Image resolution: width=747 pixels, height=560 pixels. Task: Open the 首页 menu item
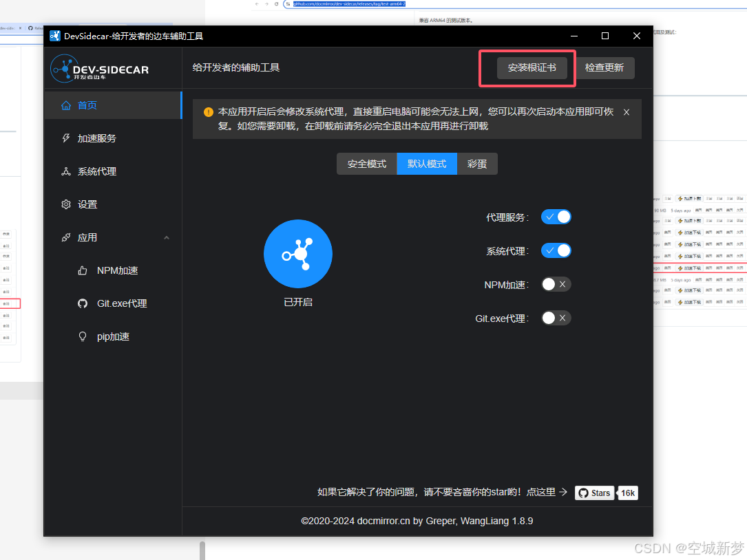pos(113,105)
